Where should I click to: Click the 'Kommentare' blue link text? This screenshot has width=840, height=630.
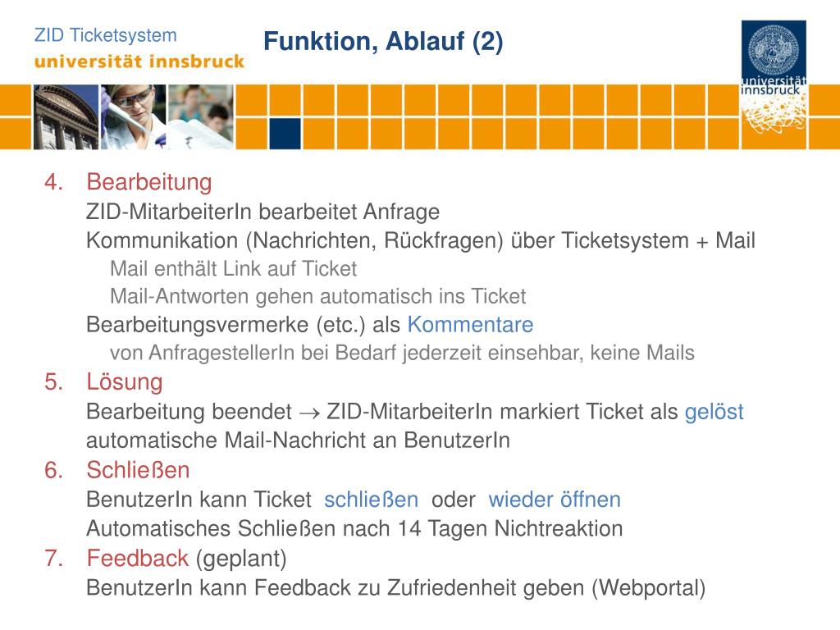(470, 325)
